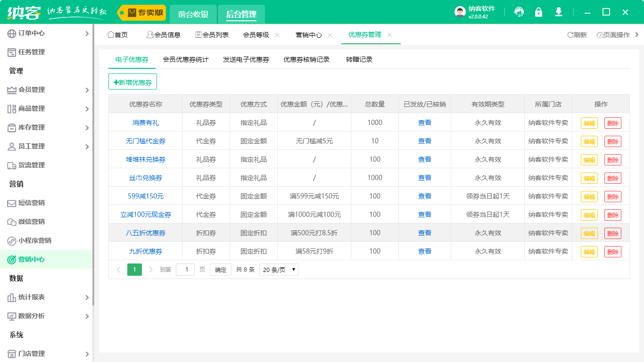Open the customer service headset icon
The height and width of the screenshot is (362, 644).
(x=519, y=12)
